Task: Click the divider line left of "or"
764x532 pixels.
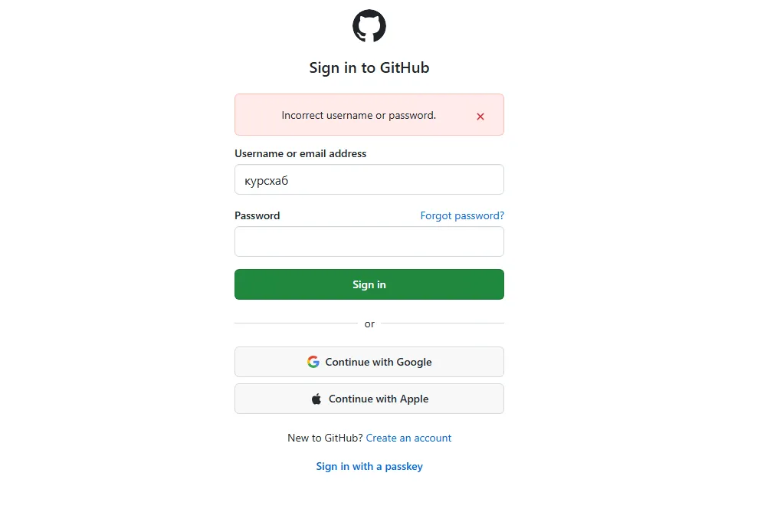Action: (x=296, y=323)
